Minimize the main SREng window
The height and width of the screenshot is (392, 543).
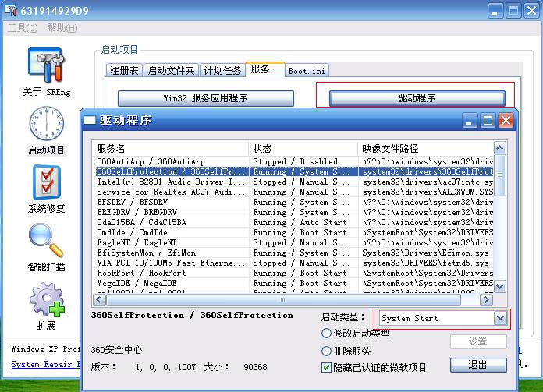(495, 11)
